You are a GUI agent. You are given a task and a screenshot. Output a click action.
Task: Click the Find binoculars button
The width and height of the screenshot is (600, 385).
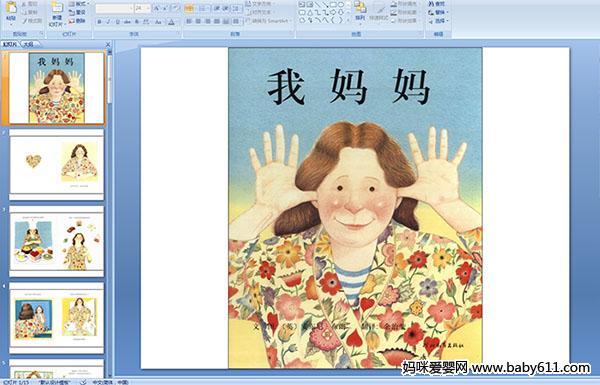pos(437,4)
